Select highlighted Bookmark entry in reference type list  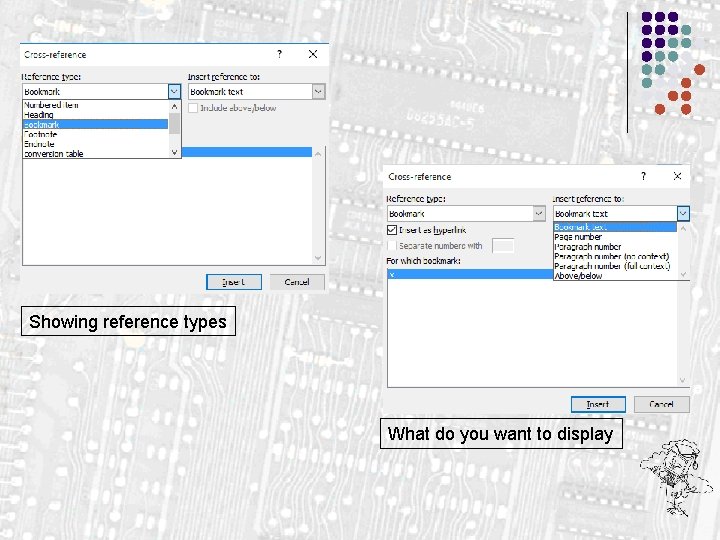click(x=96, y=124)
